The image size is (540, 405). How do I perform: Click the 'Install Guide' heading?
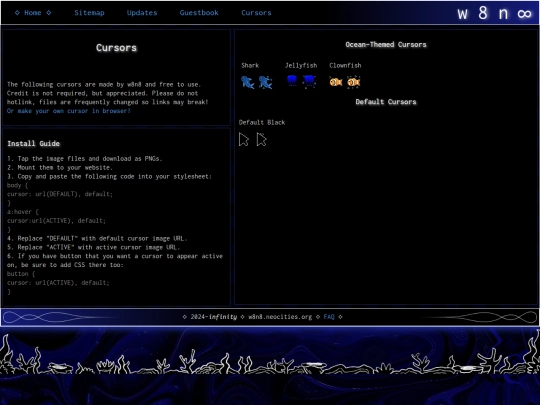tap(33, 144)
